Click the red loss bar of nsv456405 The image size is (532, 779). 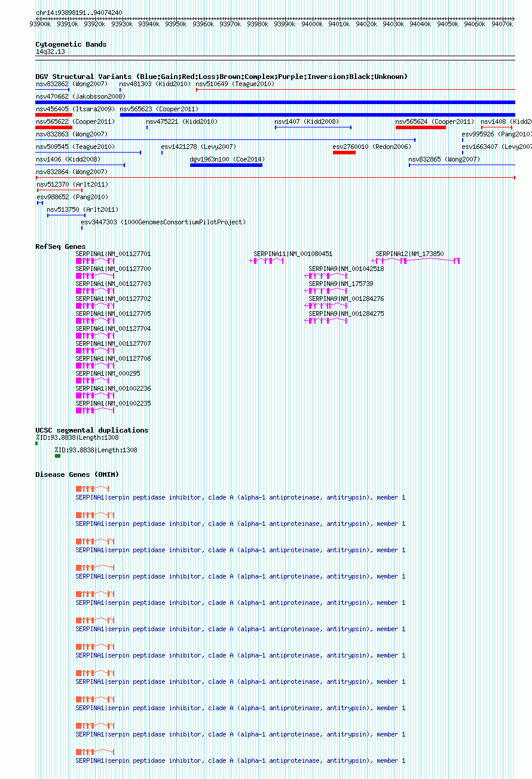(x=54, y=114)
